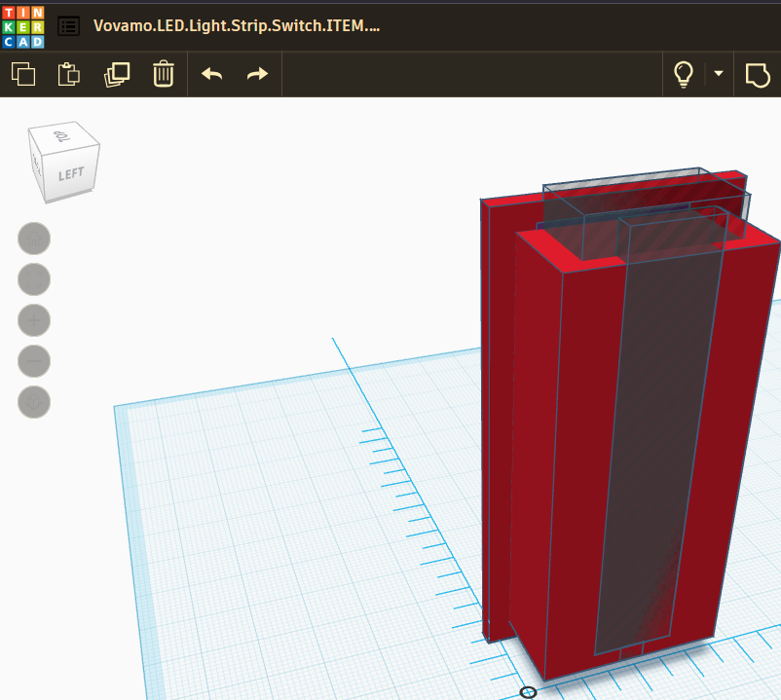781x700 pixels.
Task: Open the notes tool icon
Action: [x=758, y=75]
